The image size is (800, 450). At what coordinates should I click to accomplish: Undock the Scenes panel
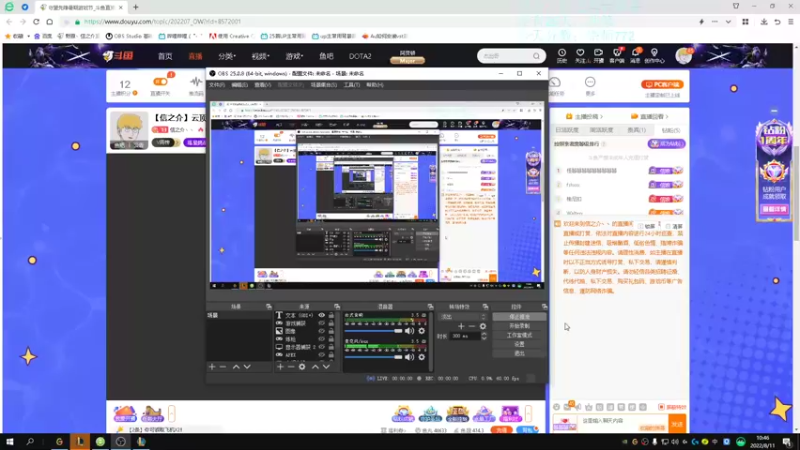[x=269, y=307]
